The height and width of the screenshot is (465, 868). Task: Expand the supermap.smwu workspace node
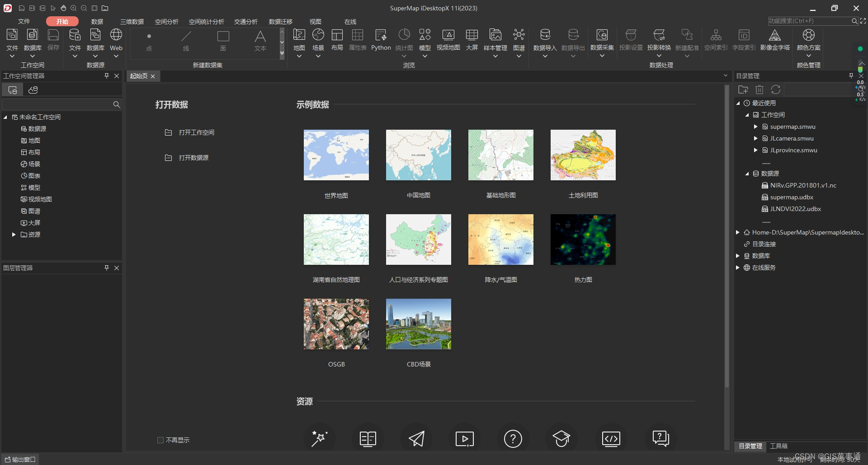click(x=756, y=127)
